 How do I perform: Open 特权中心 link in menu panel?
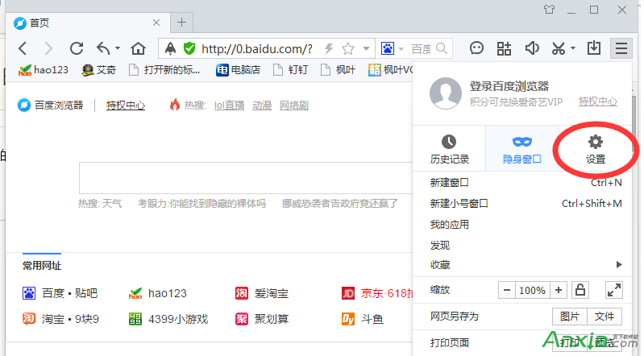[597, 101]
